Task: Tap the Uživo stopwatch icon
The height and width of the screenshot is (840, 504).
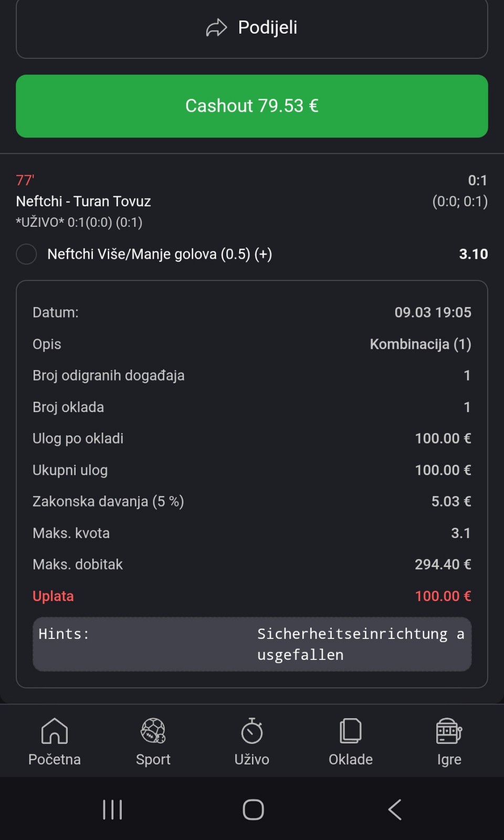Action: (x=252, y=730)
